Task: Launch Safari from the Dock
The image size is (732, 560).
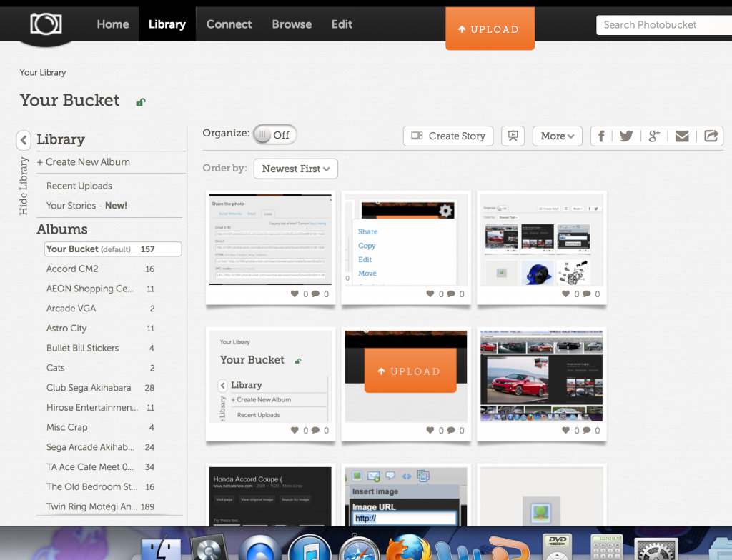Action: tap(359, 549)
